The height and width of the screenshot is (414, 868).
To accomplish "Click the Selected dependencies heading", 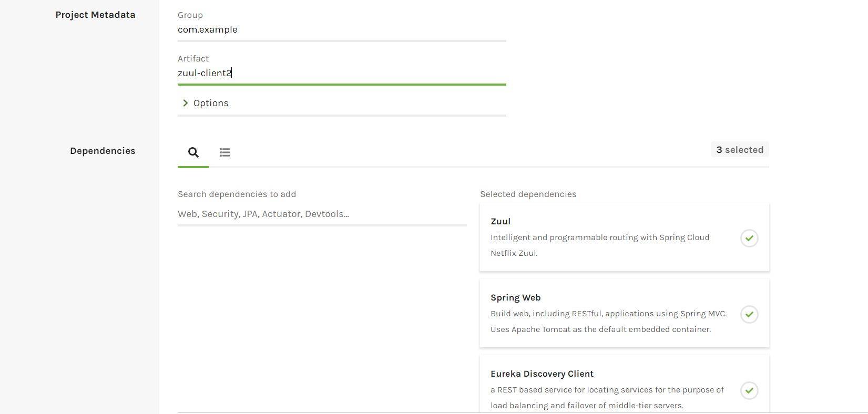I will click(x=528, y=194).
